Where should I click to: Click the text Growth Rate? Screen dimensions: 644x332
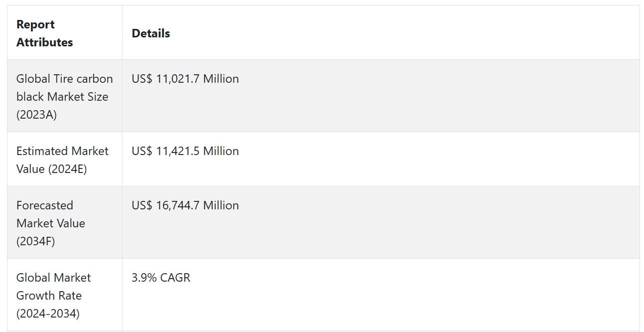coord(49,296)
